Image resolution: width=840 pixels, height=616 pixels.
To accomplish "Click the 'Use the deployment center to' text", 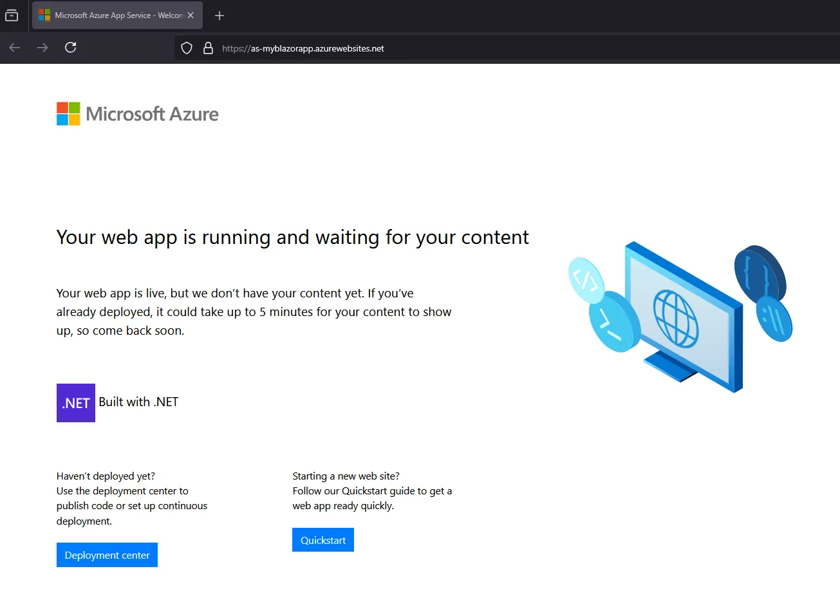I will coord(122,491).
